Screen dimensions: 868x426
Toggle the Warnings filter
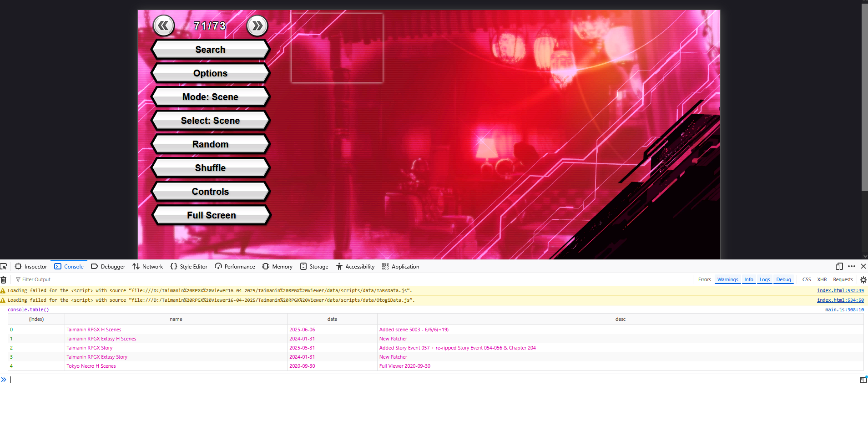727,279
